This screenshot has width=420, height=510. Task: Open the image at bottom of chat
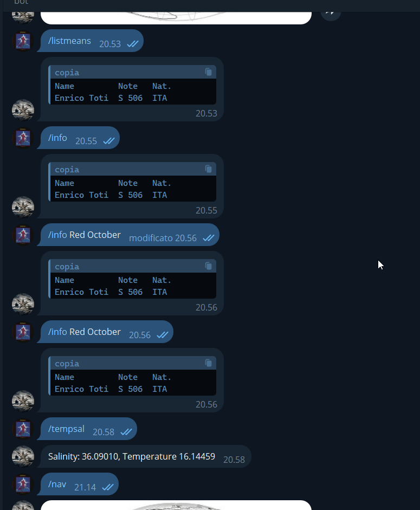[x=176, y=505]
